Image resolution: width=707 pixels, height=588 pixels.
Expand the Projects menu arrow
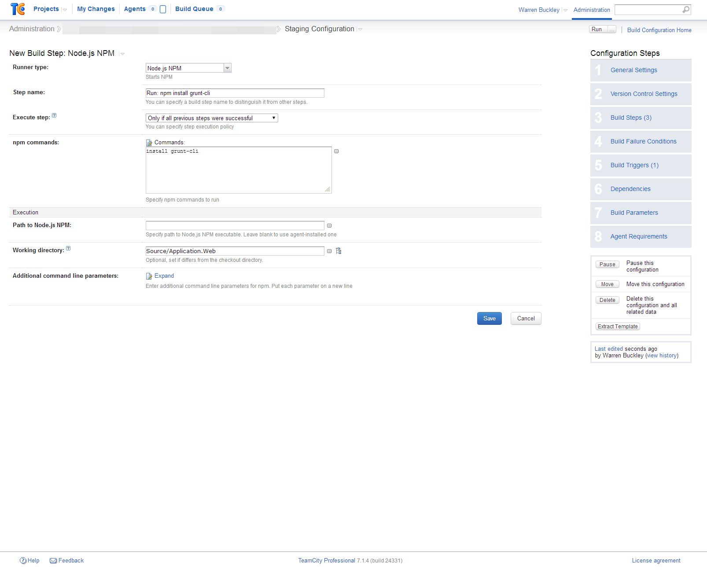tap(65, 9)
